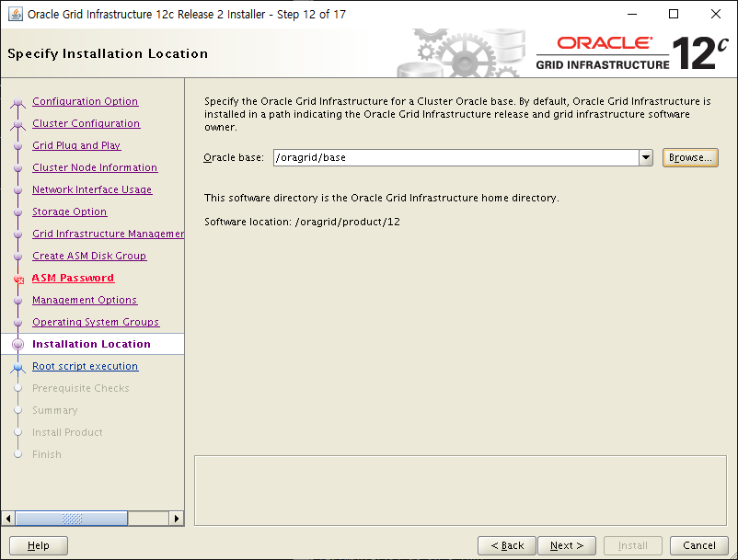
Task: Click the step bullet beside Network Interface Usage
Action: [x=17, y=190]
